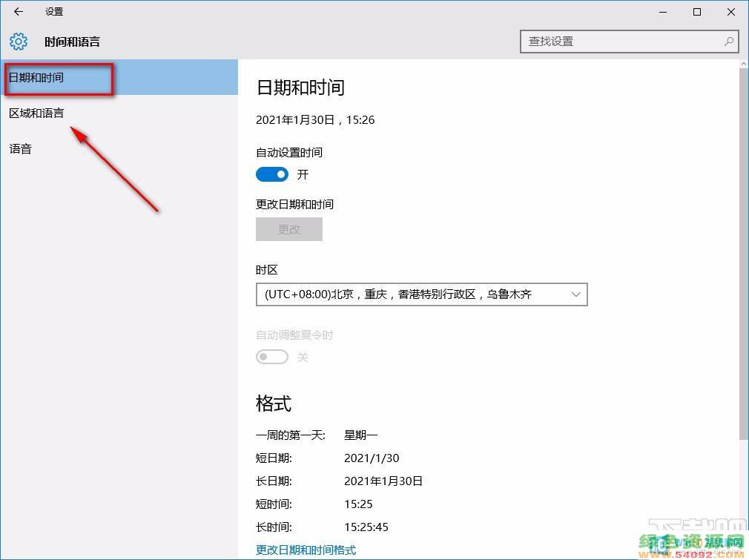Click the greyed-out 更改 button
The image size is (749, 560).
289,229
